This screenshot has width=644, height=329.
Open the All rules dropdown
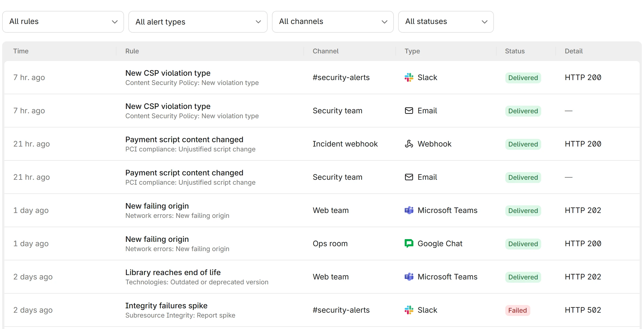pyautogui.click(x=63, y=22)
